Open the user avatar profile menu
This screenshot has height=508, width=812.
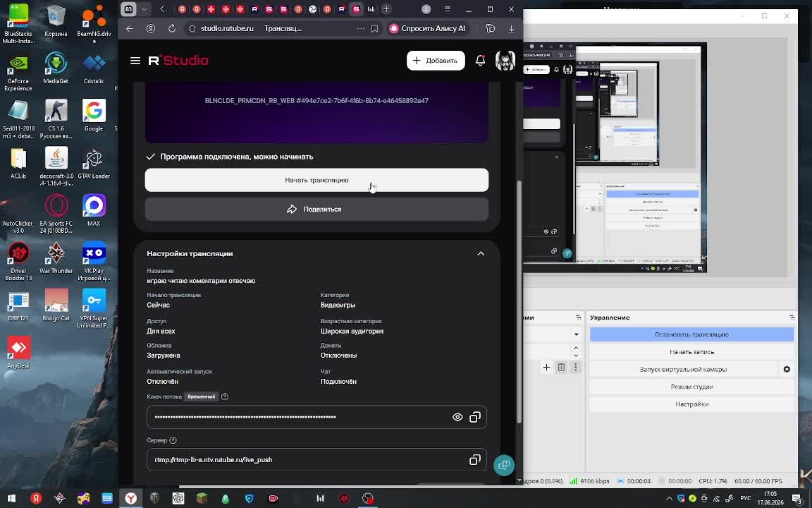tap(505, 61)
